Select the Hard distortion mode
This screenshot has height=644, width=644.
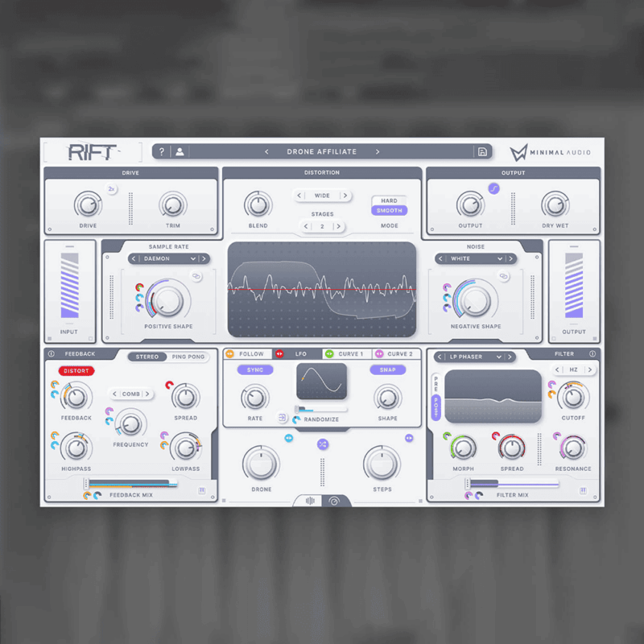click(389, 200)
